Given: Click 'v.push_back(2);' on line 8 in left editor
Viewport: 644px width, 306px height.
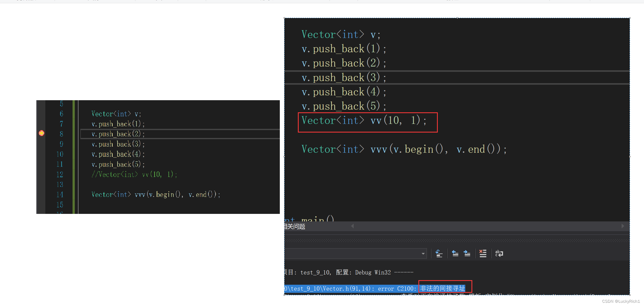Looking at the screenshot, I should coord(118,134).
